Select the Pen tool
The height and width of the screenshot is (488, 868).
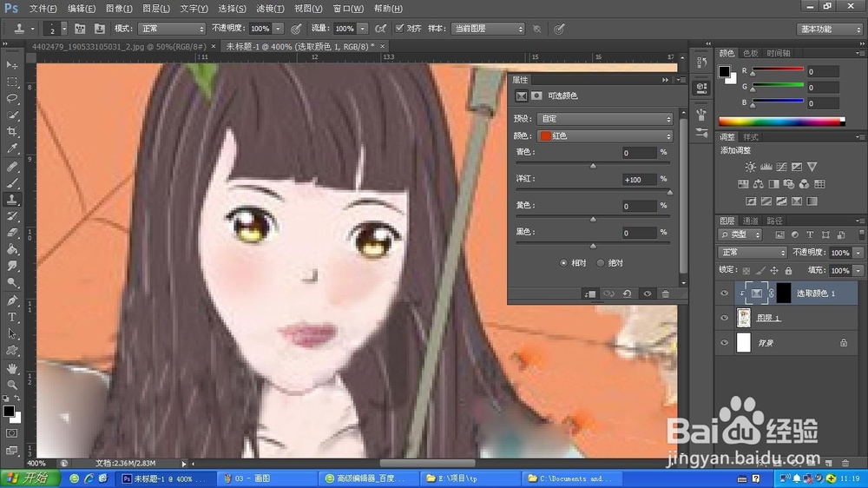coord(11,300)
